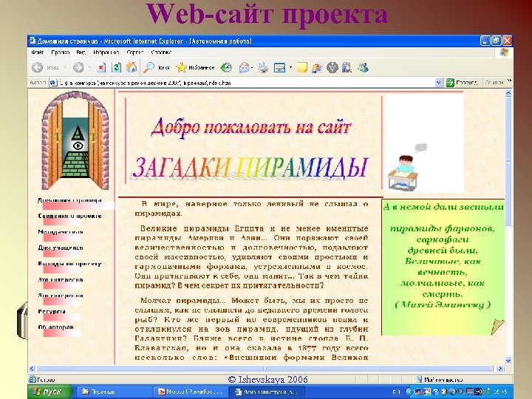This screenshot has width=532, height=399.
Task: Click the page icon in the address bar
Action: pyautogui.click(x=53, y=83)
